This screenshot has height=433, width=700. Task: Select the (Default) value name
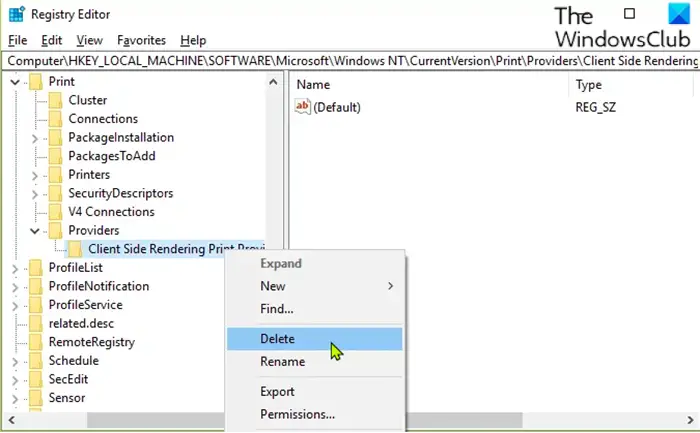click(337, 107)
